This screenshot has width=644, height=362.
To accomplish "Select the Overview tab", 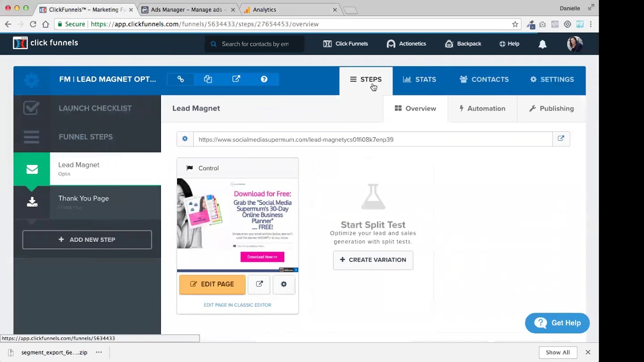I will [416, 109].
